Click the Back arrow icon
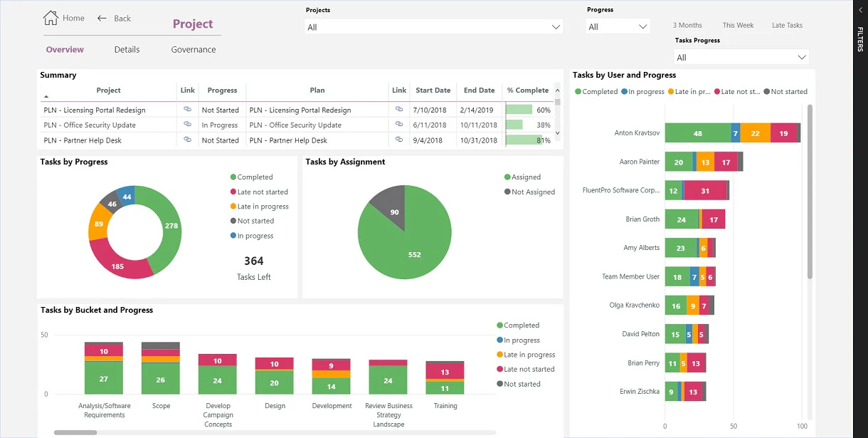The image size is (868, 438). (x=102, y=18)
